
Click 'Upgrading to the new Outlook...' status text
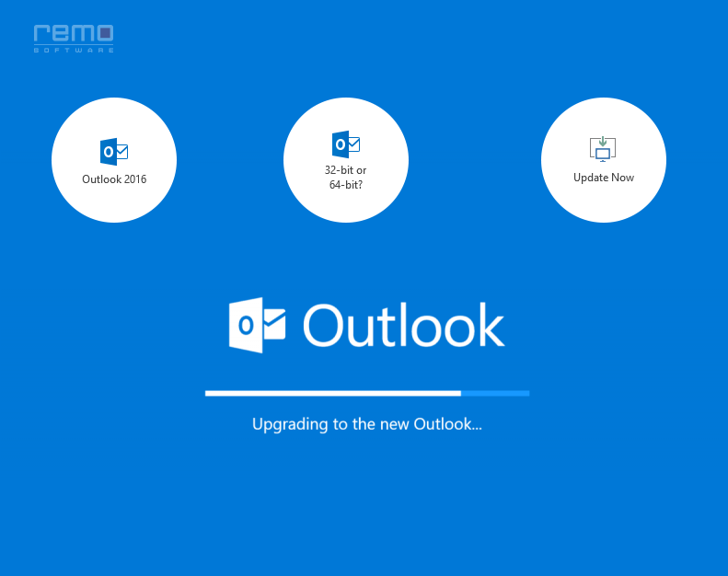pos(367,424)
